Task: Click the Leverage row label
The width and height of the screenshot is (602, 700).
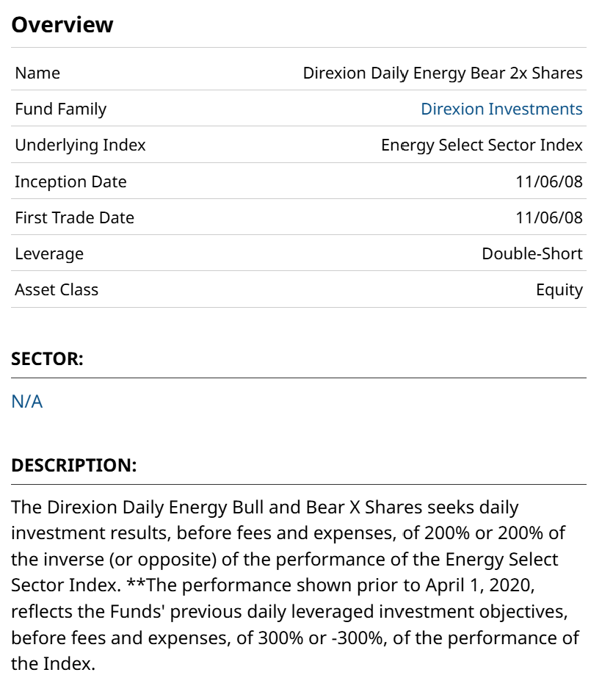Action: click(49, 253)
